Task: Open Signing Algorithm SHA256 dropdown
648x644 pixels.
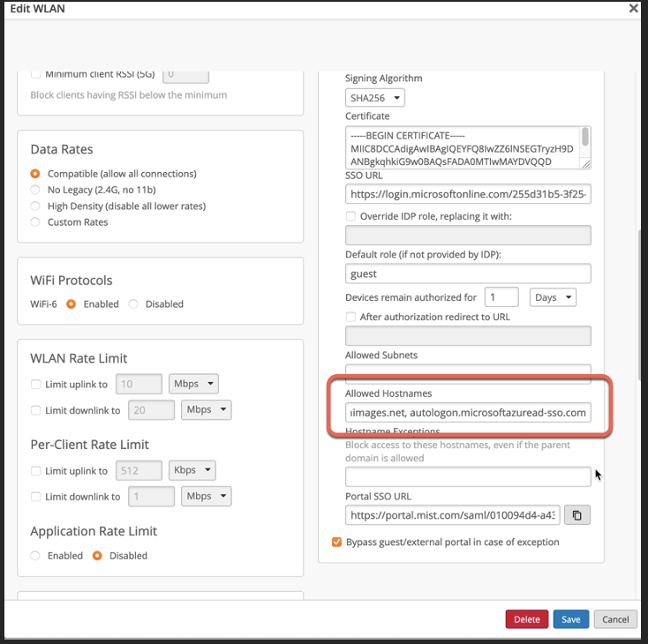Action: tap(374, 98)
